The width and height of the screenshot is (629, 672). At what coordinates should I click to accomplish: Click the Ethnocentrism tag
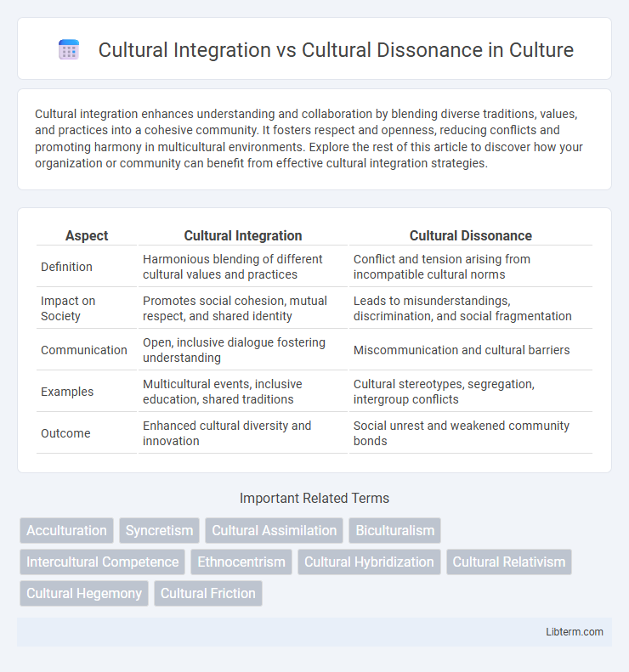(241, 562)
